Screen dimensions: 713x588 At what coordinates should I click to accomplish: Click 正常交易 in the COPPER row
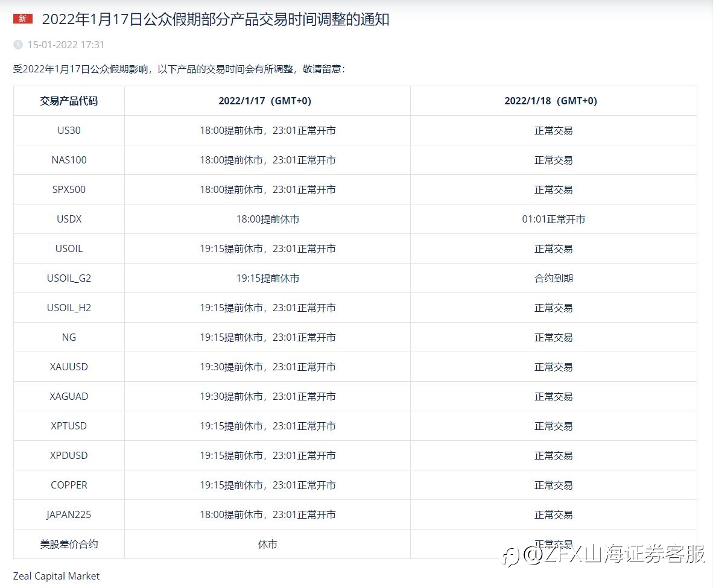point(553,485)
